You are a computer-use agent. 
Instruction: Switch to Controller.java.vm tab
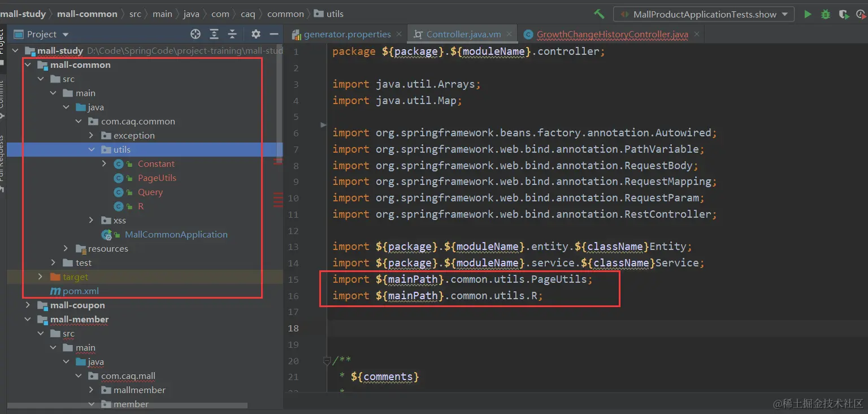[463, 34]
